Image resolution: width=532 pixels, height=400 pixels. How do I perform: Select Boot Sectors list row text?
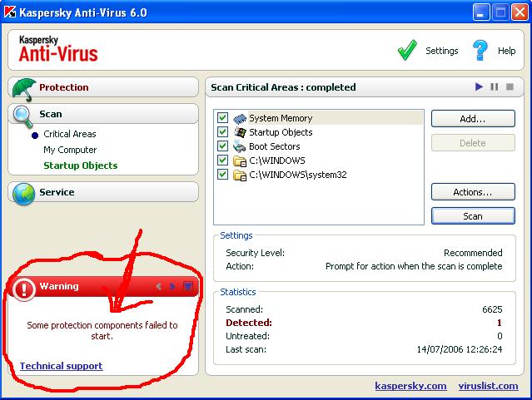(275, 146)
